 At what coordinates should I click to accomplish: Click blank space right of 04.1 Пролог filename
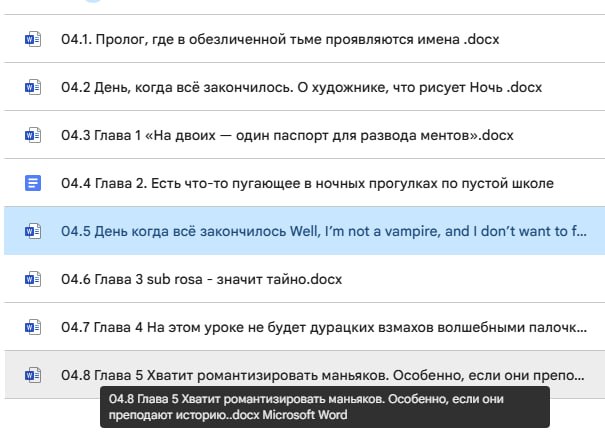click(552, 39)
